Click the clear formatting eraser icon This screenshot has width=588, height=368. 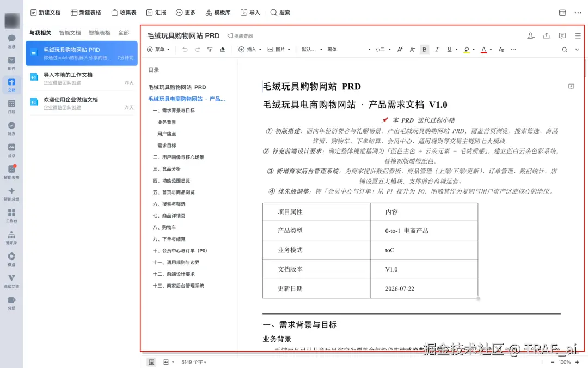click(222, 50)
